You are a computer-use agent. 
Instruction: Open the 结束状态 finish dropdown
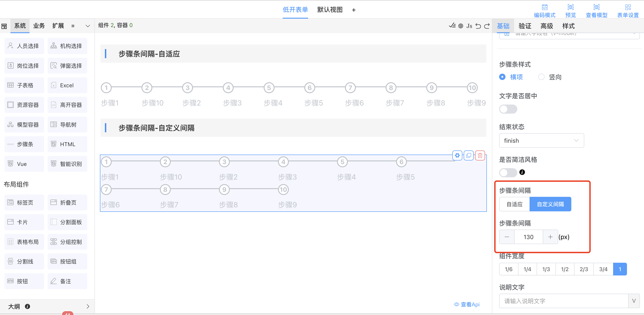[541, 140]
